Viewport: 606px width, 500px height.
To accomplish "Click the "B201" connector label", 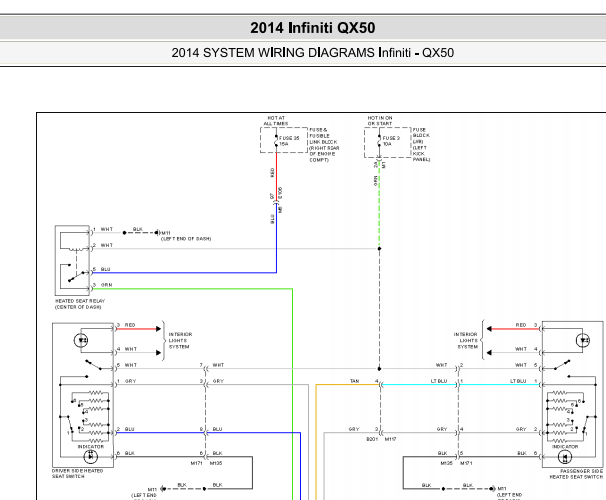I will pyautogui.click(x=372, y=439).
